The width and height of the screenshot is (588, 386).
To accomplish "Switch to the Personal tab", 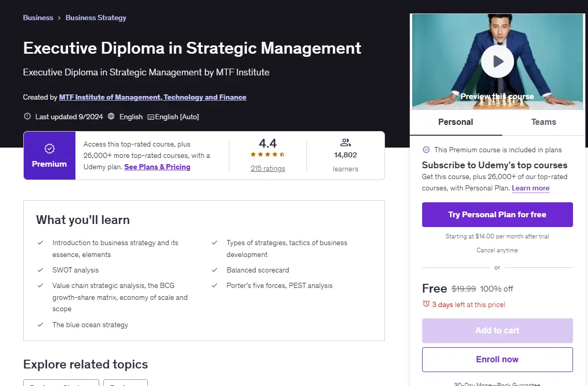I will tap(456, 122).
